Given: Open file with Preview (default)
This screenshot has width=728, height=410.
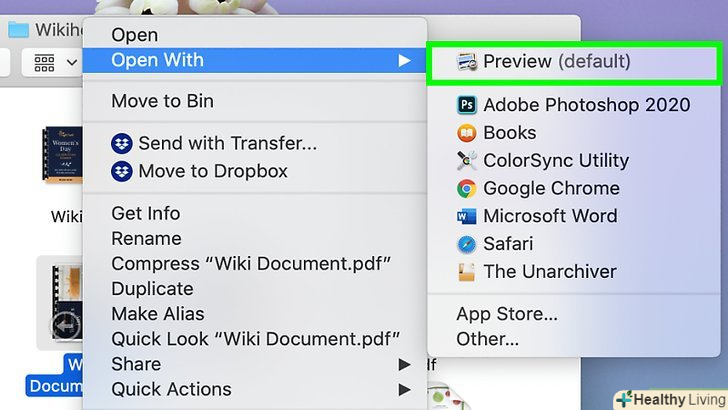Looking at the screenshot, I should 574,61.
